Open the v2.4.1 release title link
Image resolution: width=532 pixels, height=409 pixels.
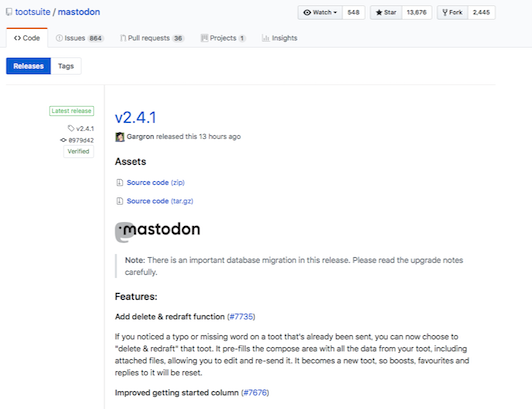(x=136, y=117)
